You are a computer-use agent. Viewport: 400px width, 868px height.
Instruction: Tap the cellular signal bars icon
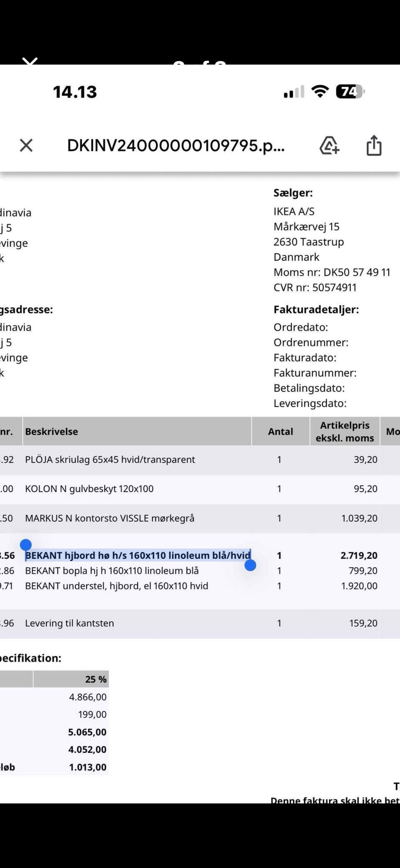point(294,92)
